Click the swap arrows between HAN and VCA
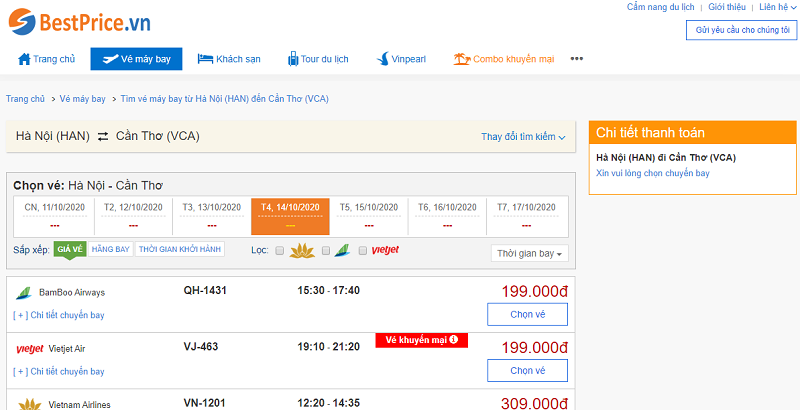800x410 pixels. 103,136
